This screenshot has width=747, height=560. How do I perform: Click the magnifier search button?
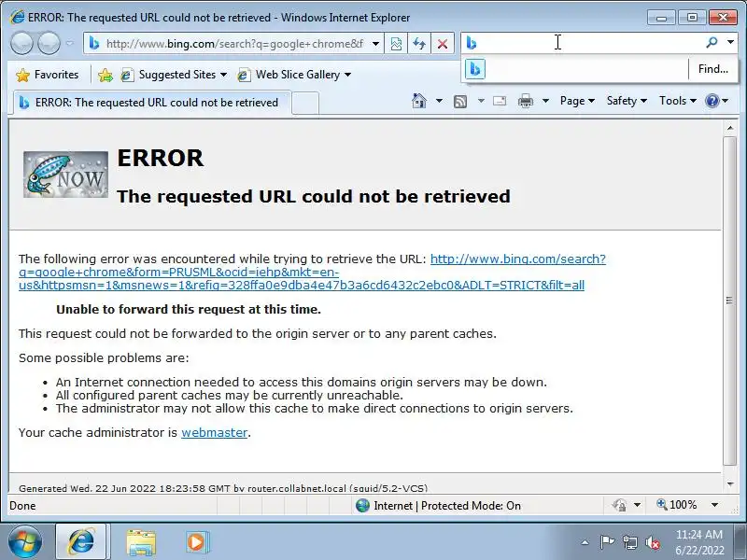[712, 43]
